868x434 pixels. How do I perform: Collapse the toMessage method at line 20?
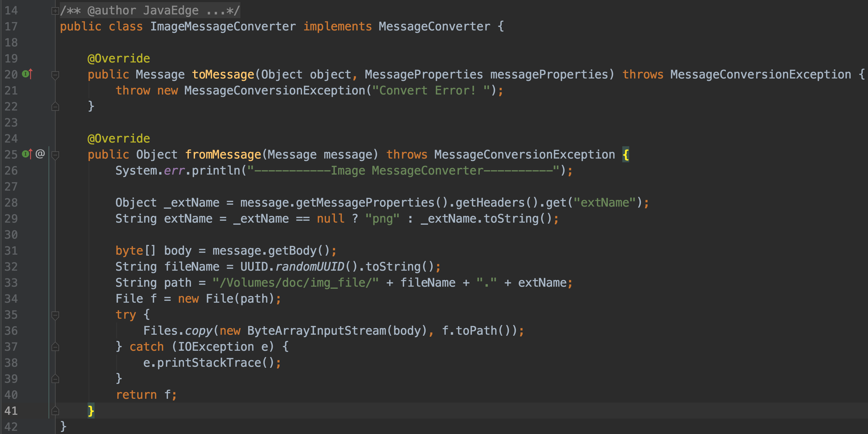55,75
